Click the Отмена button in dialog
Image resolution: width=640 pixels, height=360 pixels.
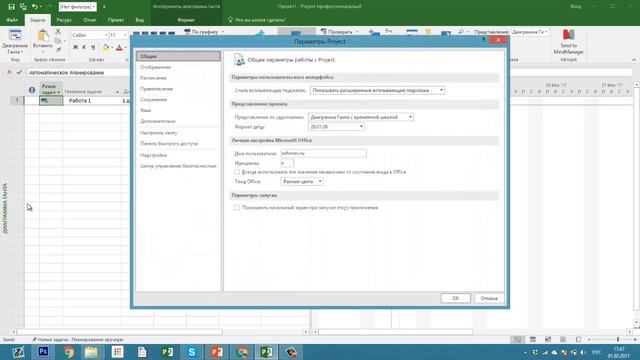(x=489, y=298)
